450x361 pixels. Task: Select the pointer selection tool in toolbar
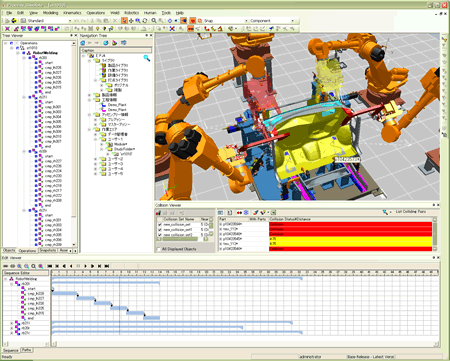124,21
